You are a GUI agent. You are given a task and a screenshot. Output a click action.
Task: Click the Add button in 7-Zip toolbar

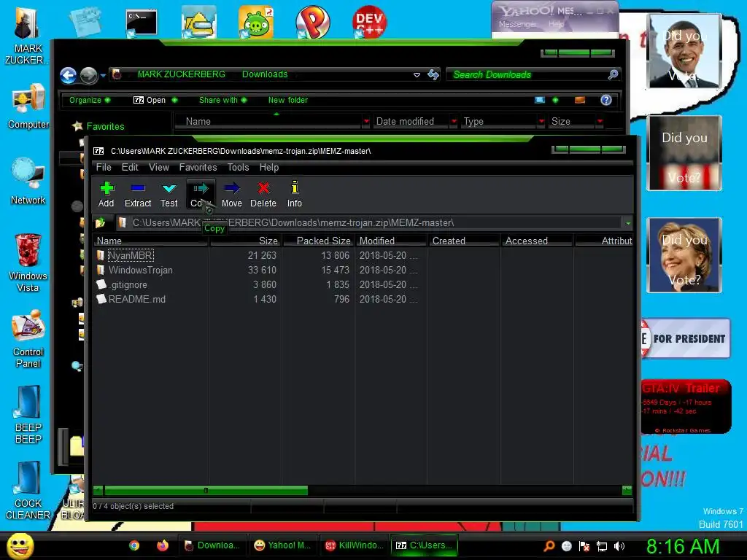coord(107,194)
